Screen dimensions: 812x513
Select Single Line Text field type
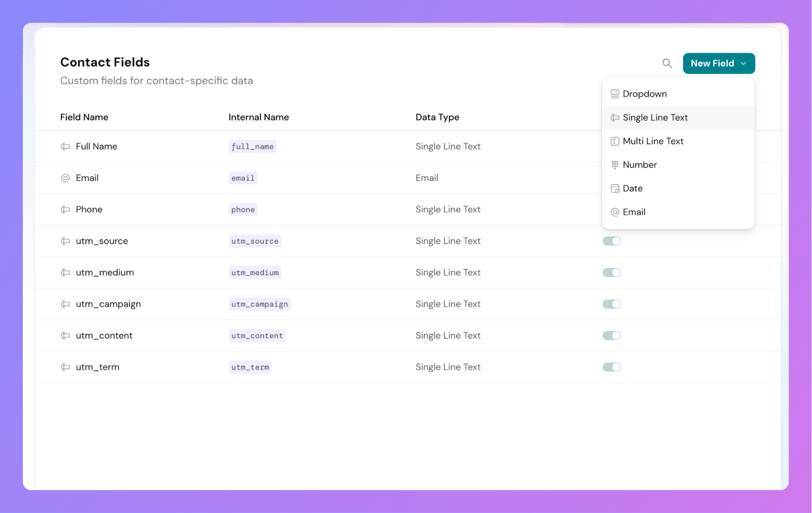[655, 118]
